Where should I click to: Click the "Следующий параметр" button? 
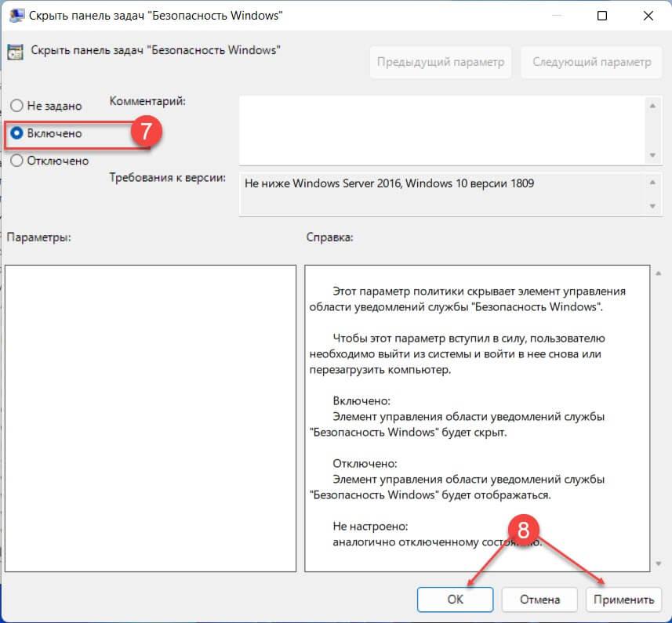(x=591, y=62)
